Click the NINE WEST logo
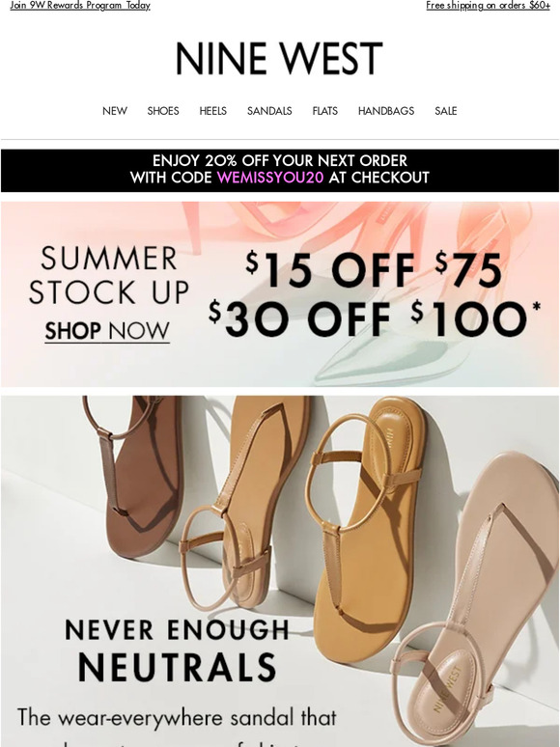This screenshot has height=747, width=560. 279,59
